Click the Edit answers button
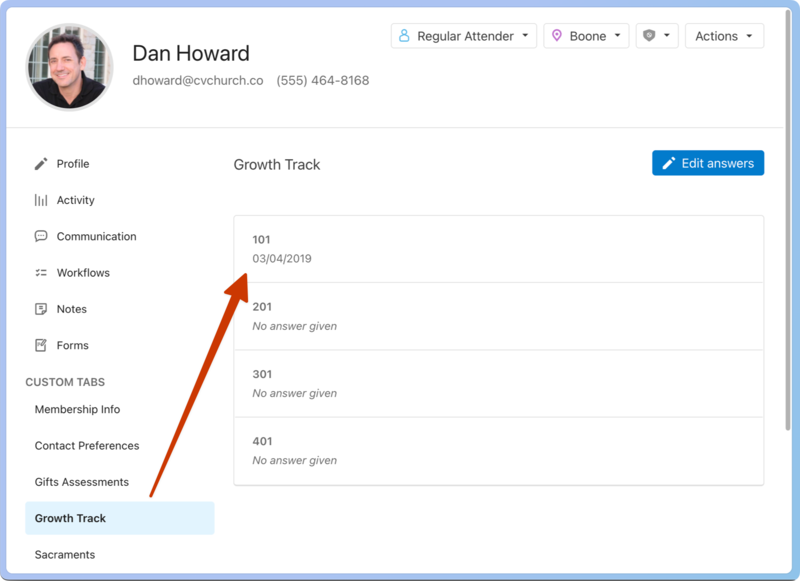Image resolution: width=800 pixels, height=581 pixels. pos(708,163)
